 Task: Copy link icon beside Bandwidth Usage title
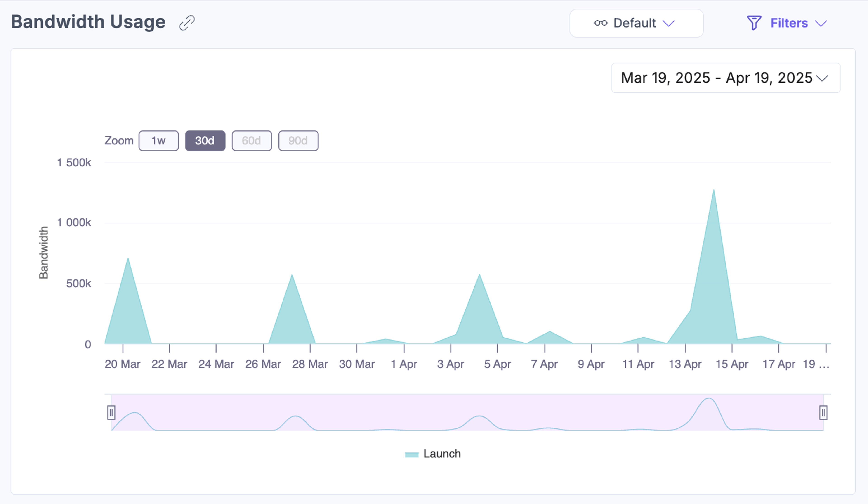[187, 23]
